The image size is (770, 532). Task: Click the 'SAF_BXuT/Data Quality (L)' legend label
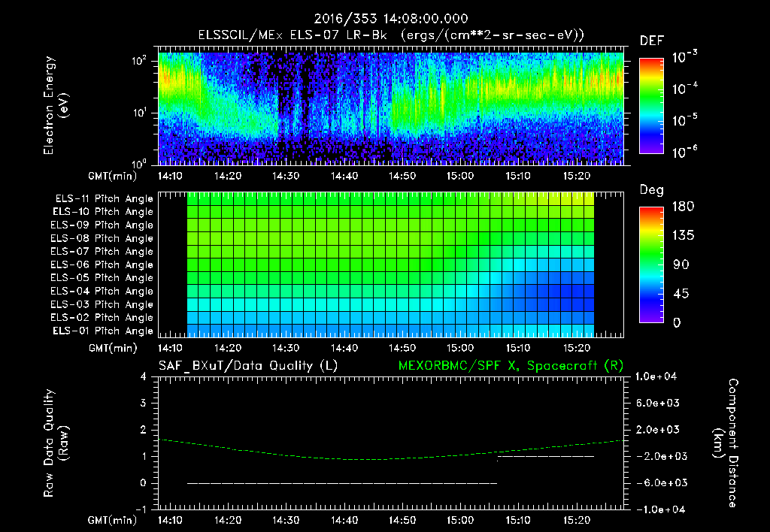point(248,366)
